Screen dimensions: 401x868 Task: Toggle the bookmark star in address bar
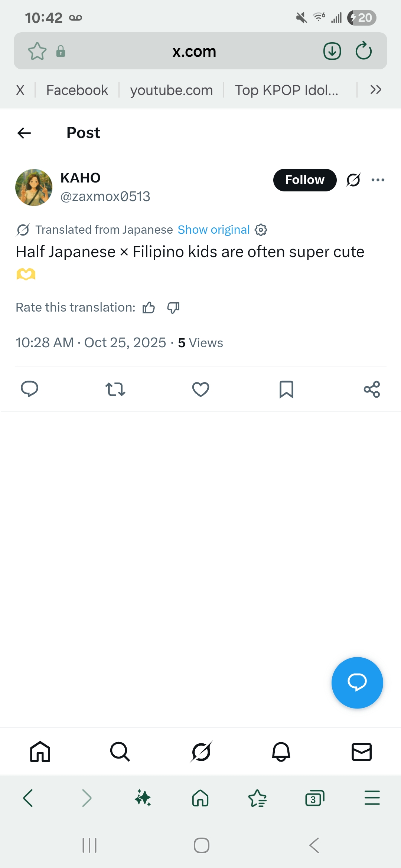click(37, 51)
